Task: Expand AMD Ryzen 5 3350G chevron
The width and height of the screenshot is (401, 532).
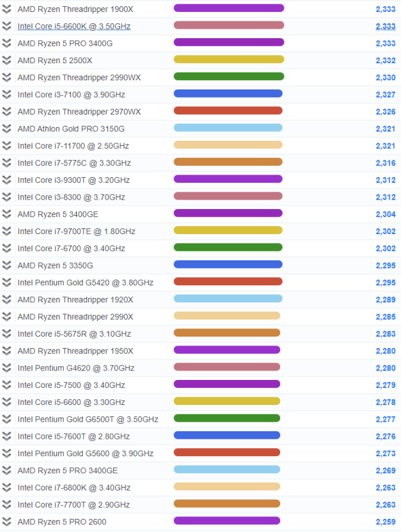Action: pyautogui.click(x=6, y=265)
